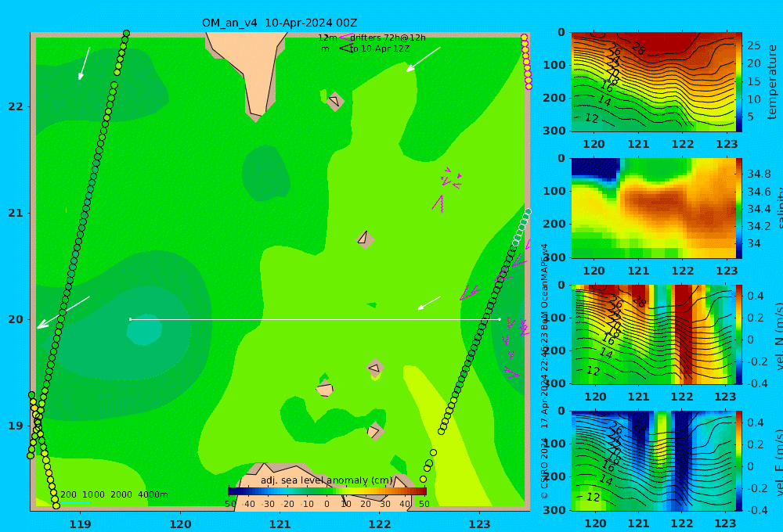The height and width of the screenshot is (532, 783).
Task: Click the vertical CSIRO 2024 OceanMAPS copyright text
Action: 544,372
